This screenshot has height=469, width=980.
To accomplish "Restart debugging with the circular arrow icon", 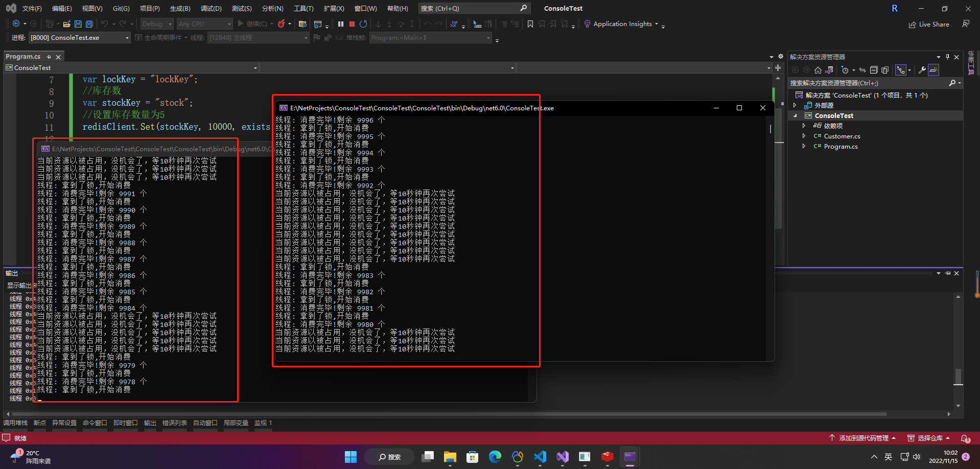I will pos(363,24).
